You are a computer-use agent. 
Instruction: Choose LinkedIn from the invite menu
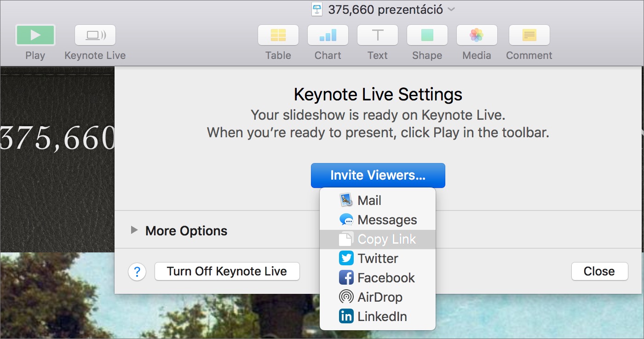378,316
